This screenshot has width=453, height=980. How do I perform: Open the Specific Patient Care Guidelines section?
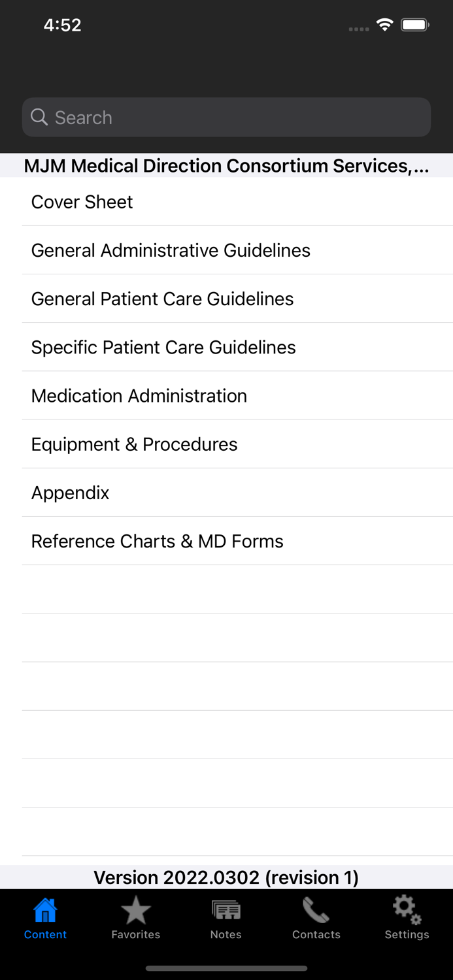coord(163,347)
